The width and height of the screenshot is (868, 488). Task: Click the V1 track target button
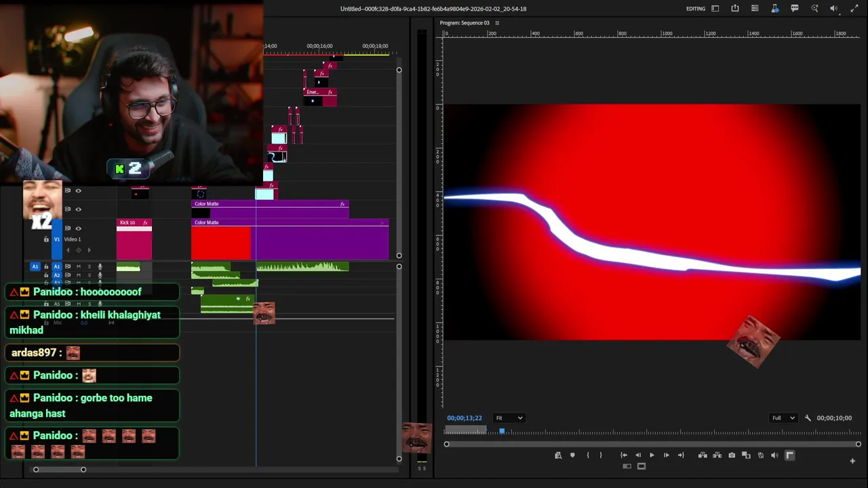tap(57, 239)
